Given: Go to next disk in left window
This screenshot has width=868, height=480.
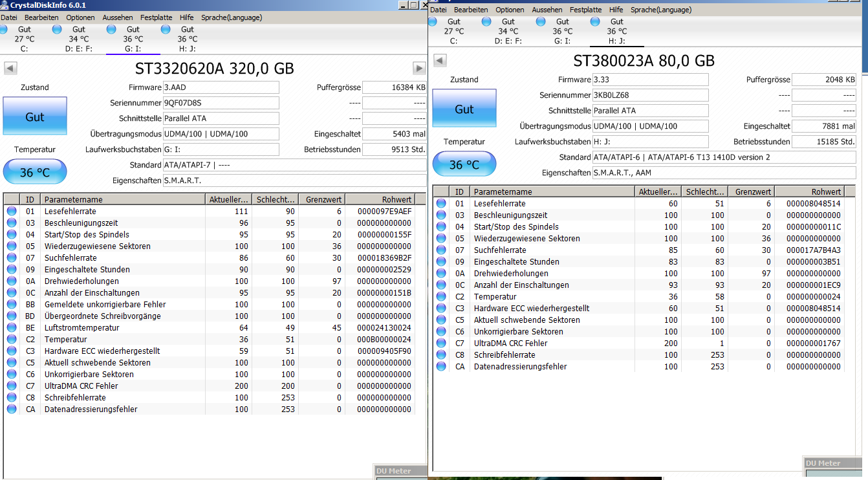Looking at the screenshot, I should tap(418, 68).
